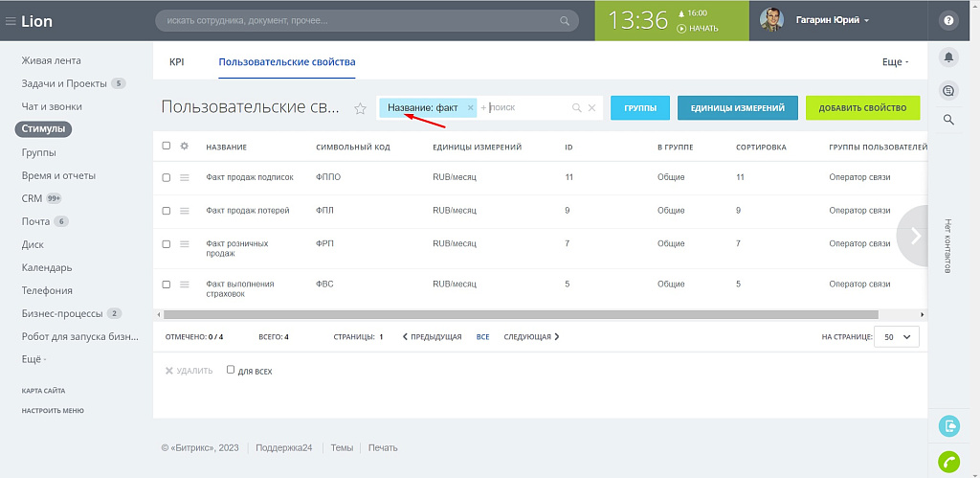Open the help question mark icon
This screenshot has height=478, width=980.
948,20
